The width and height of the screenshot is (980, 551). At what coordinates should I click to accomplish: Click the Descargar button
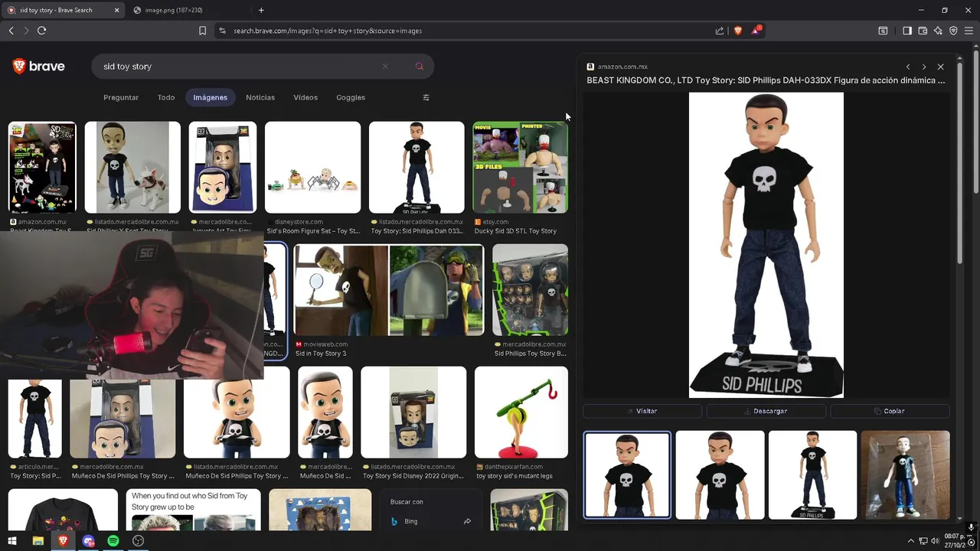766,411
